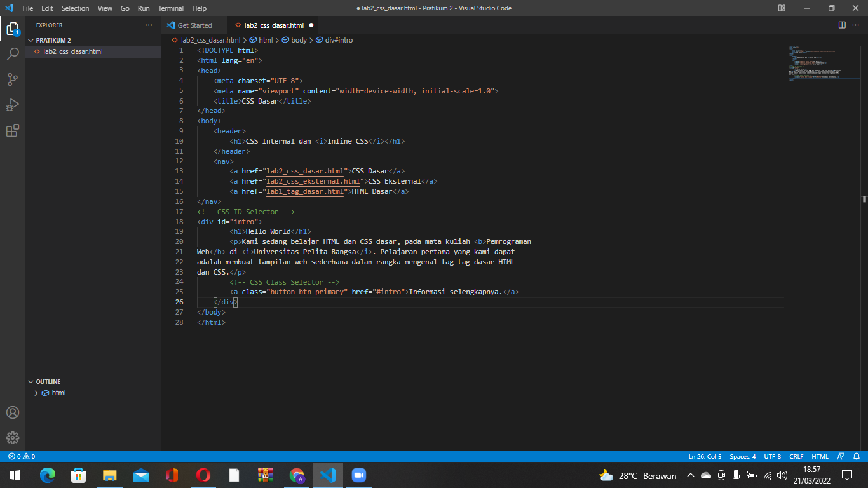Viewport: 868px width, 488px height.
Task: Open the Manage settings gear icon
Action: click(x=13, y=437)
